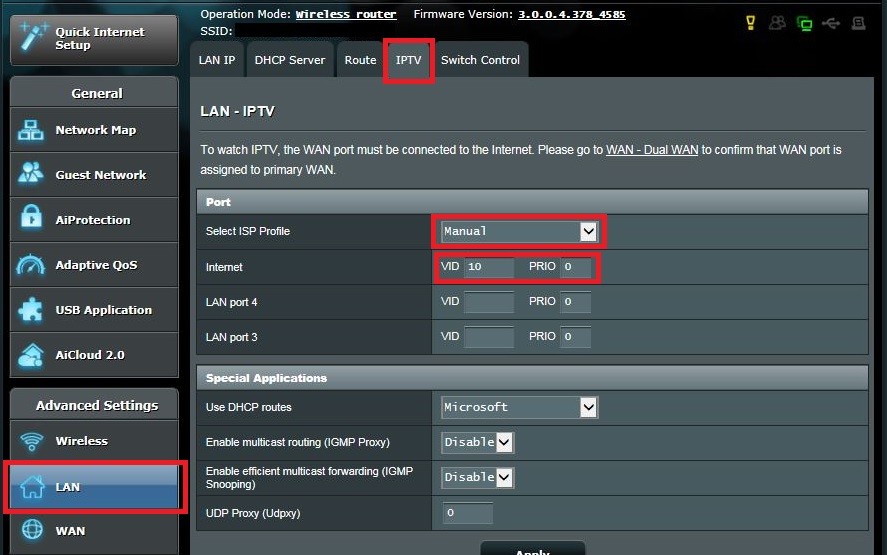
Task: Click the UDP Proxy (Udpxy) input field
Action: (x=468, y=513)
